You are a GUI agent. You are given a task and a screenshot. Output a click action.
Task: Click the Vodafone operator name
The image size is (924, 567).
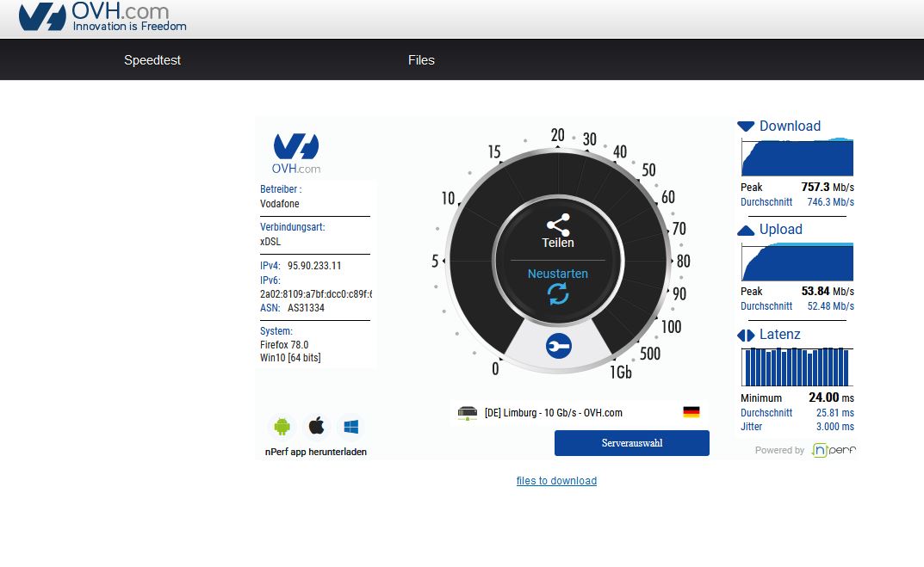(279, 204)
